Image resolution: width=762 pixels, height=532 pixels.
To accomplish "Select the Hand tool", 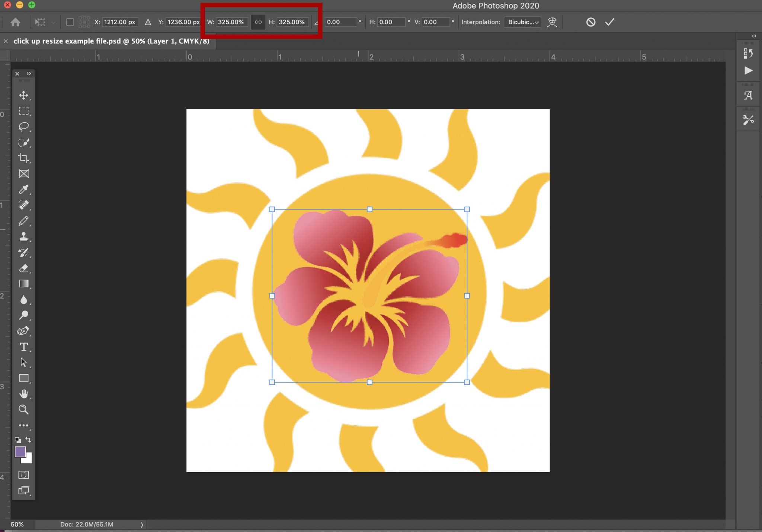I will [24, 394].
